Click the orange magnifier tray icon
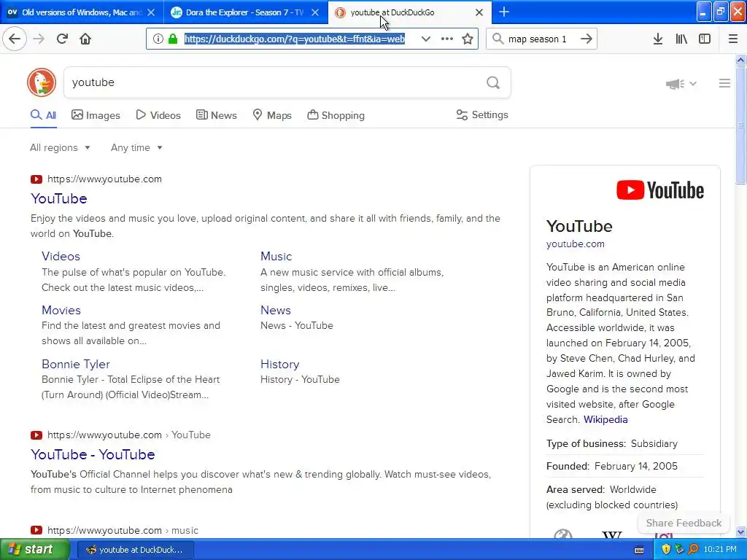Viewport: 747px width, 560px height. (693, 549)
